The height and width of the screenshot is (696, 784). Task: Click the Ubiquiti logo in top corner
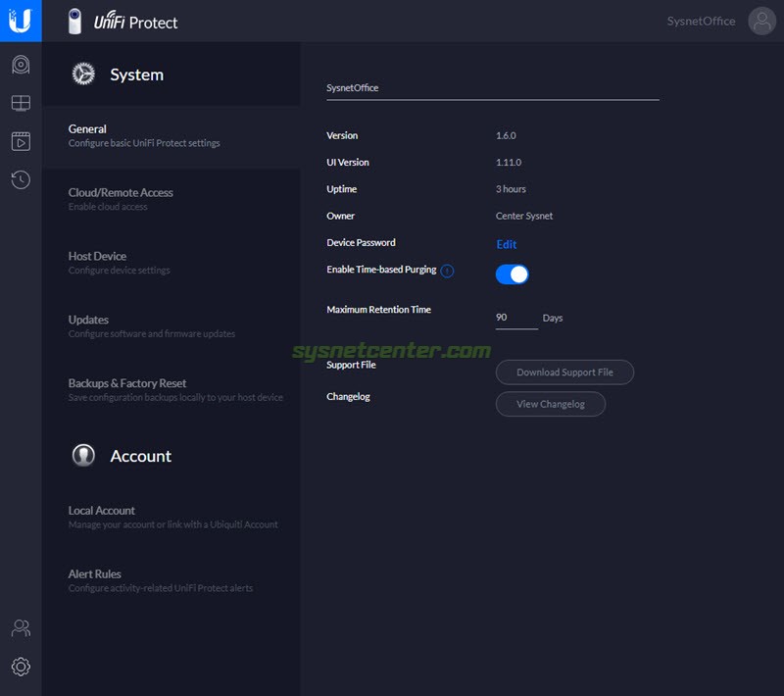[21, 21]
